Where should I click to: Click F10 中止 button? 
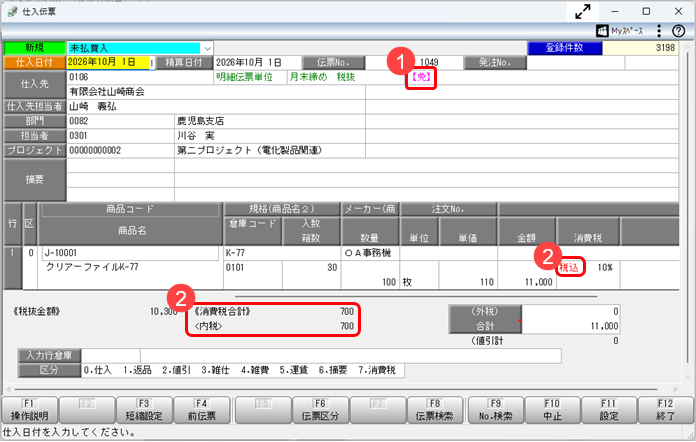tap(552, 410)
